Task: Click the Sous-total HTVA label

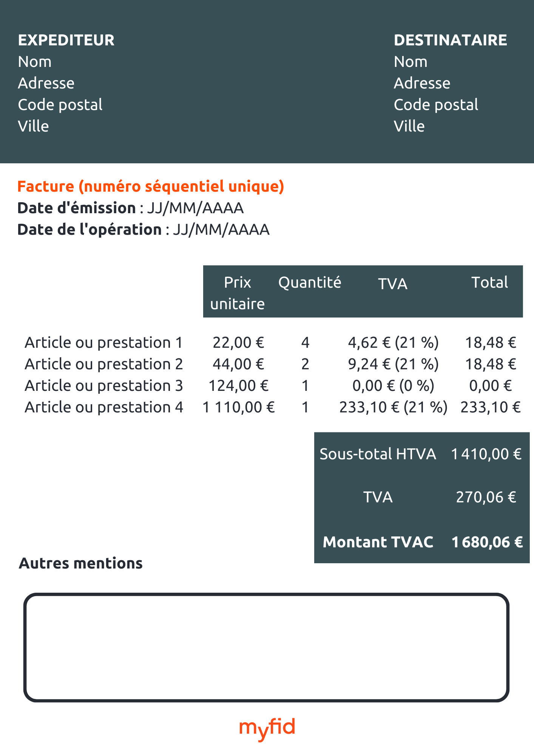Action: coord(378,454)
